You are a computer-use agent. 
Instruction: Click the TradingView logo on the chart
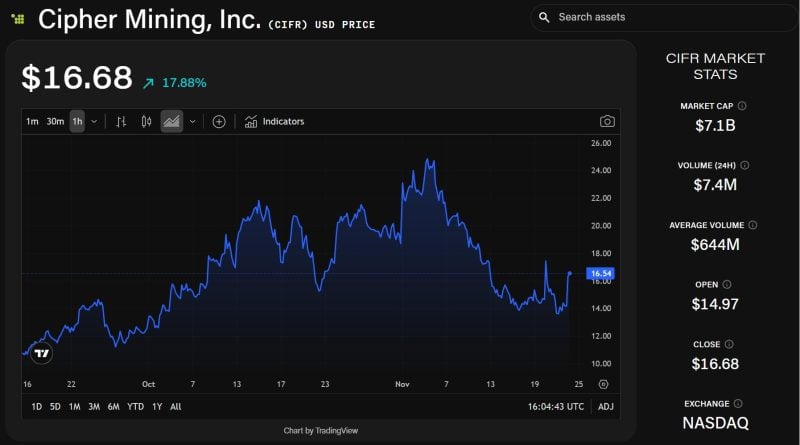pyautogui.click(x=41, y=353)
